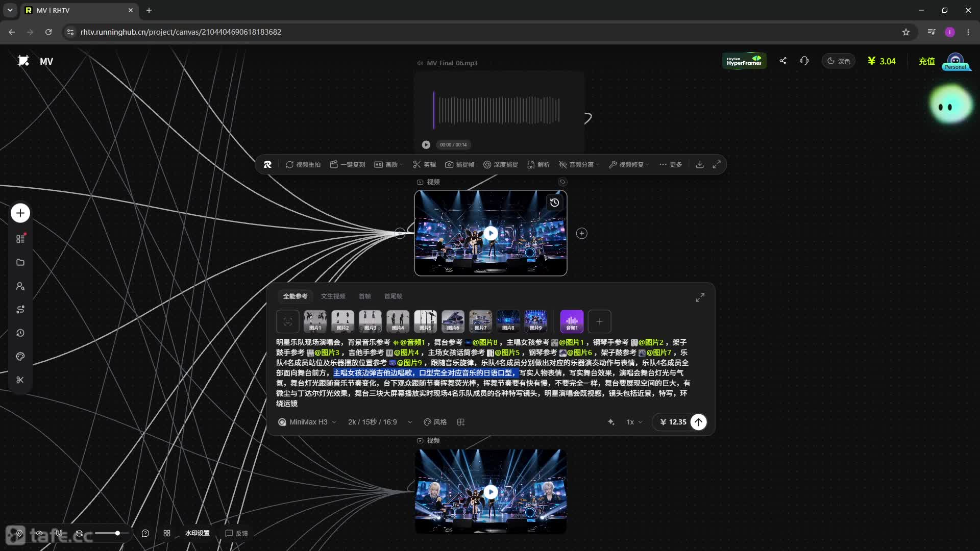This screenshot has width=980, height=551.
Task: Open the palette icon in left sidebar
Action: [20, 357]
